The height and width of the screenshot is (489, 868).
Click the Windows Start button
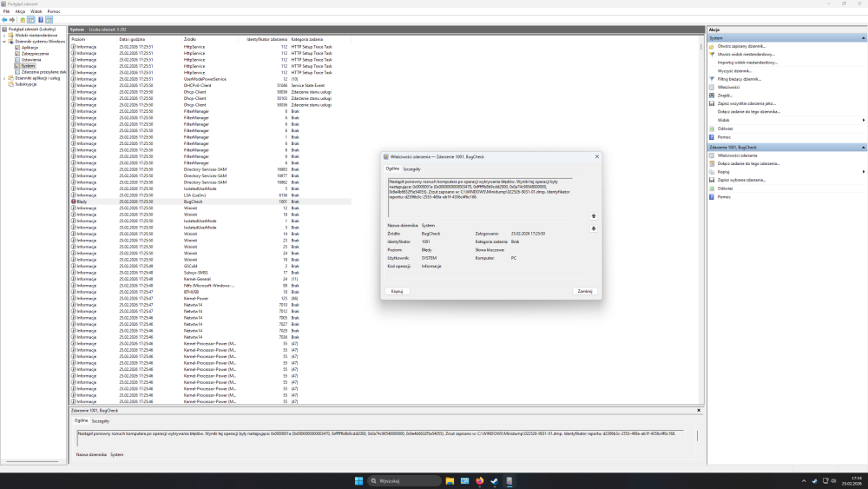click(x=358, y=480)
